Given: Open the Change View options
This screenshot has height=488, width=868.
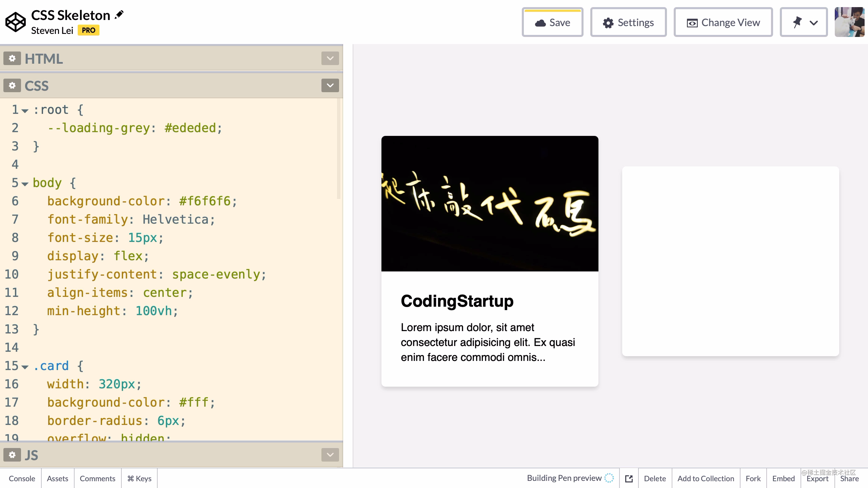Looking at the screenshot, I should click(x=723, y=22).
